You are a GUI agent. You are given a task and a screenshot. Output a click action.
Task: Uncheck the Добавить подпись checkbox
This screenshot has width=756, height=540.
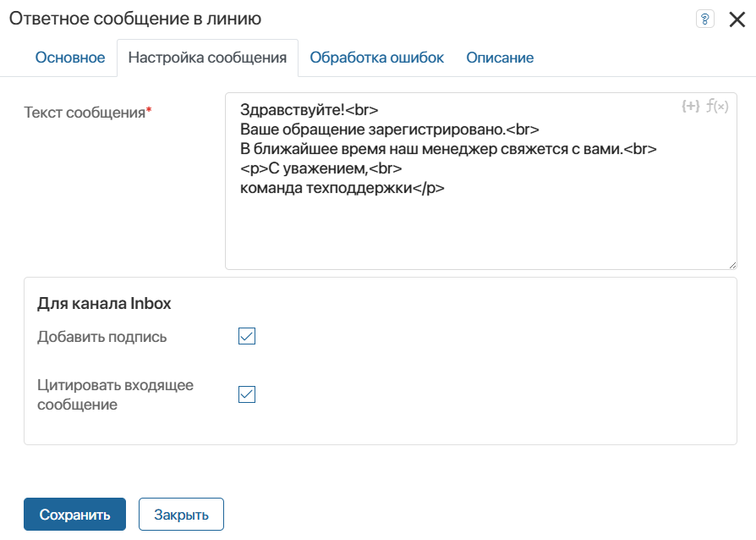pos(247,336)
